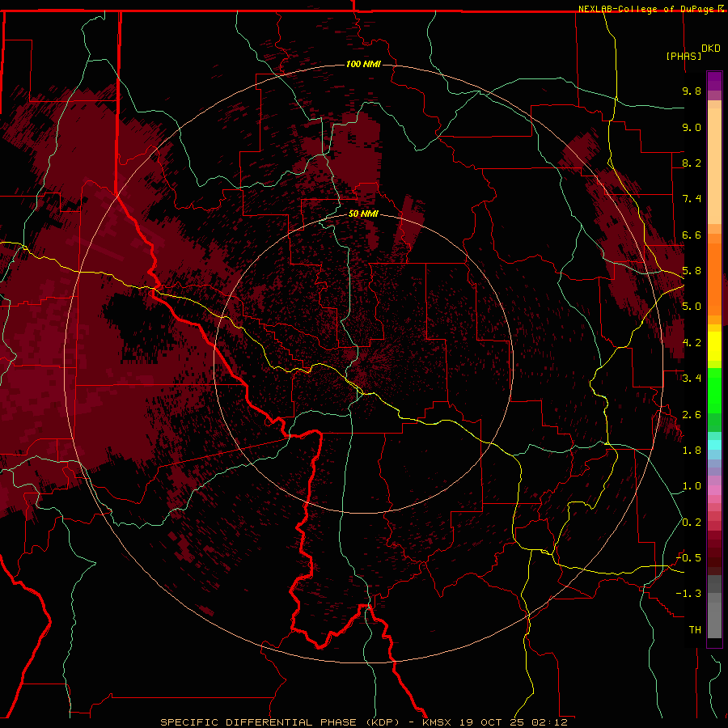Pick the cyan segment of the color bar
Viewport: 728px width, 728px height.
(714, 445)
